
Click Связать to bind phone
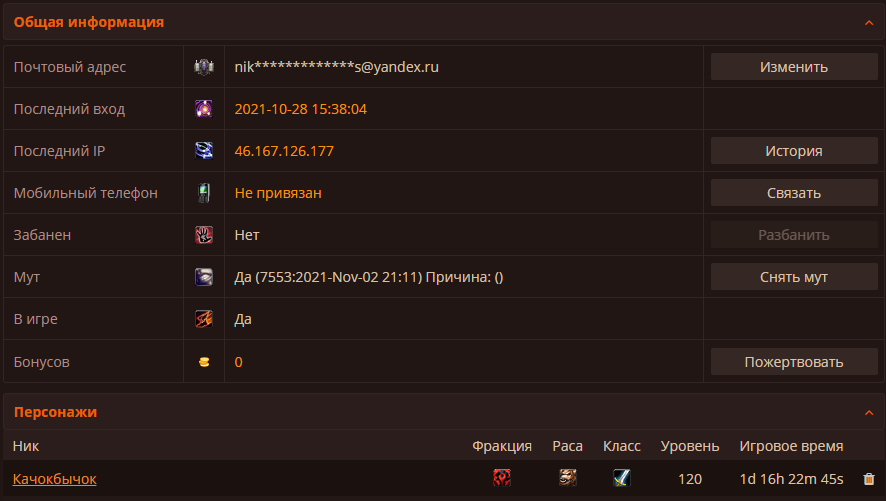(794, 193)
